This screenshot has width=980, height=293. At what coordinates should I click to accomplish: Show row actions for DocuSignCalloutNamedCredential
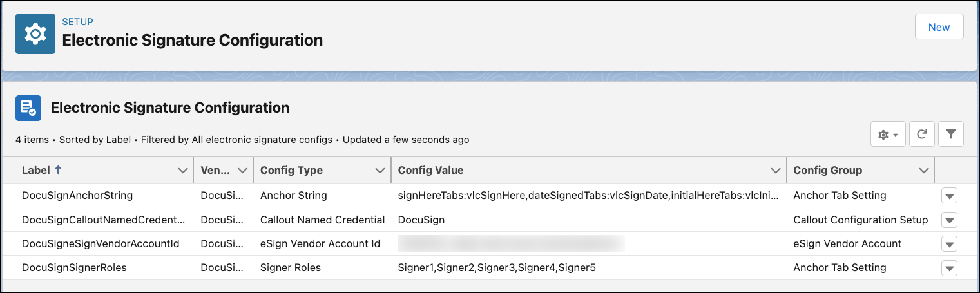tap(949, 220)
